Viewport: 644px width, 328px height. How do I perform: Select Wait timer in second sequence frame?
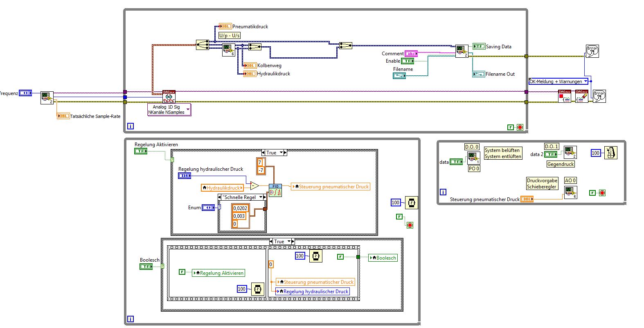tap(315, 256)
